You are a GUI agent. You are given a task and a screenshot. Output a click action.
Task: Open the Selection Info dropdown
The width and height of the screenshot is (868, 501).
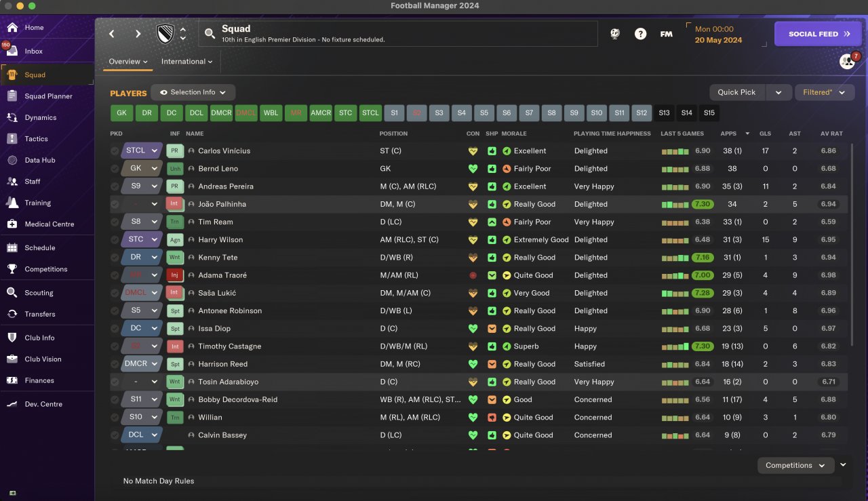[193, 92]
